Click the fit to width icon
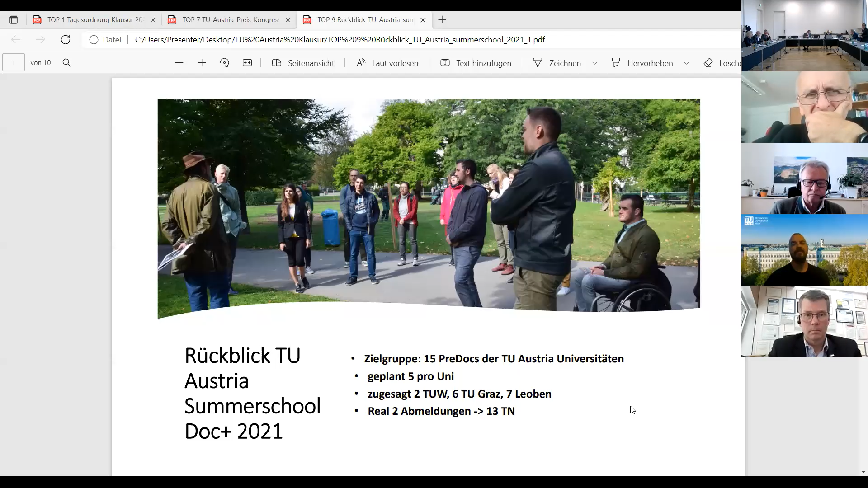This screenshot has width=868, height=488. 247,63
